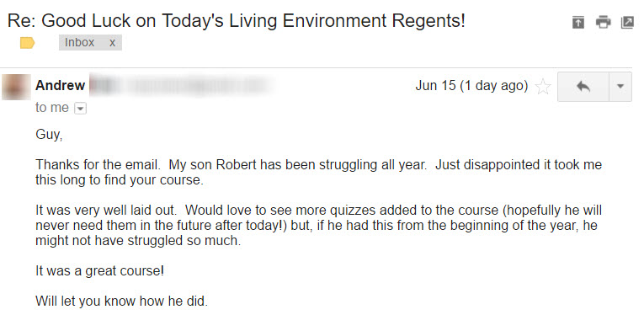This screenshot has width=644, height=315.
Task: Click the 'to me' recipient text
Action: (x=52, y=108)
